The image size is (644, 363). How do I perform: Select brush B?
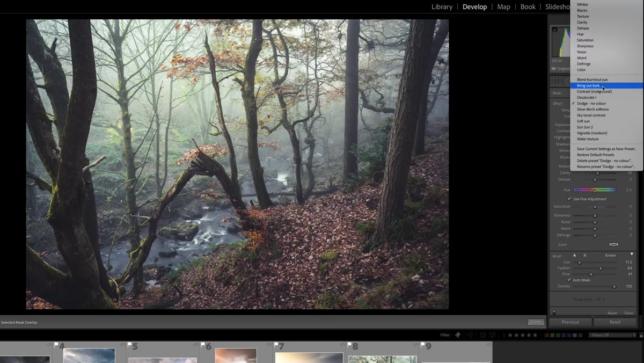coord(584,256)
